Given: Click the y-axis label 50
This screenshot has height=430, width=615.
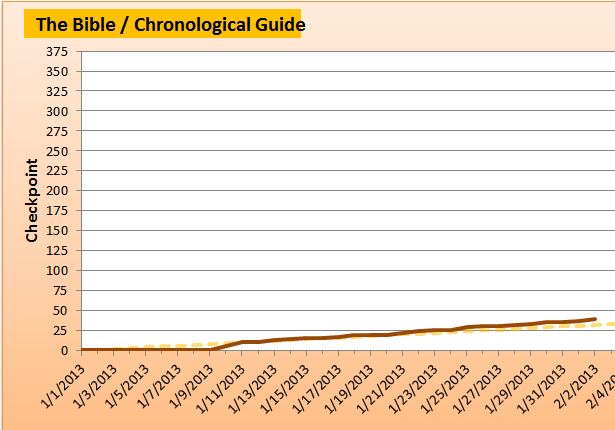Looking at the screenshot, I should [x=60, y=311].
